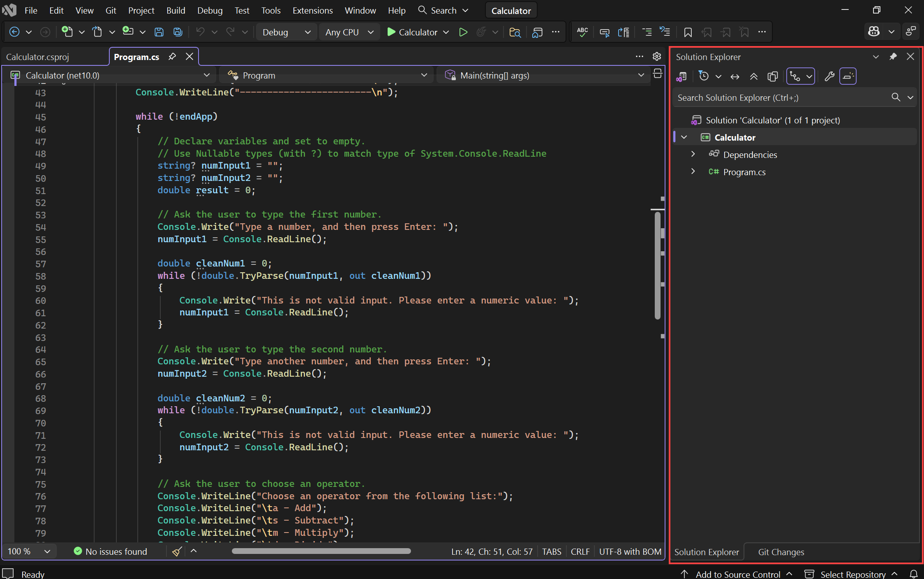
Task: Change zoom level from 100%
Action: click(x=28, y=551)
